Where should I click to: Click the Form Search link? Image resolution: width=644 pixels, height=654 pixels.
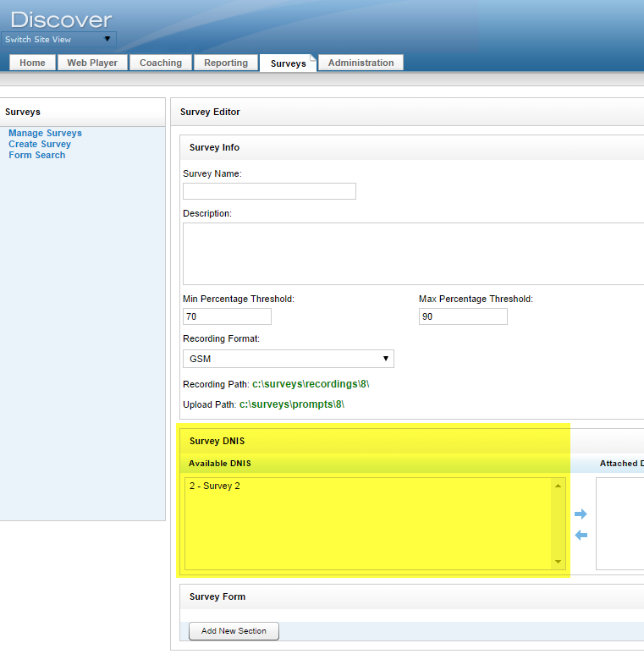pos(36,155)
